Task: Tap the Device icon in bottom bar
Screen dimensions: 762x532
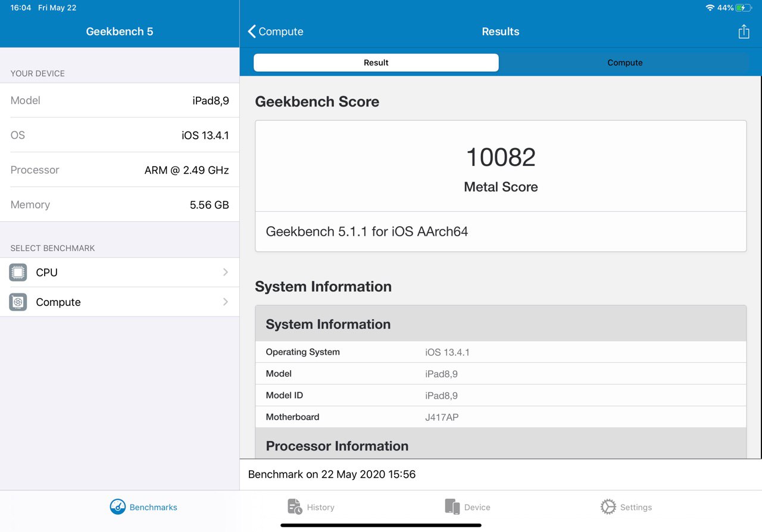Action: tap(452, 507)
